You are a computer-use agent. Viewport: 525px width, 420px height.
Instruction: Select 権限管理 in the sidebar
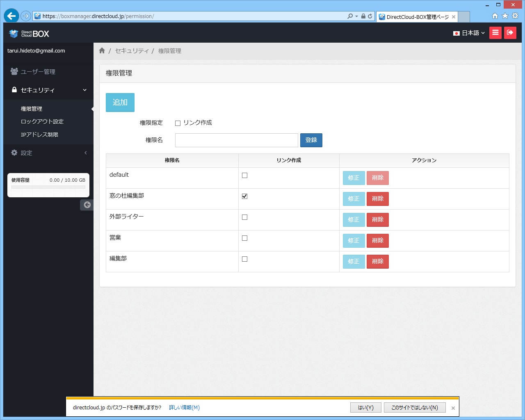pyautogui.click(x=32, y=109)
